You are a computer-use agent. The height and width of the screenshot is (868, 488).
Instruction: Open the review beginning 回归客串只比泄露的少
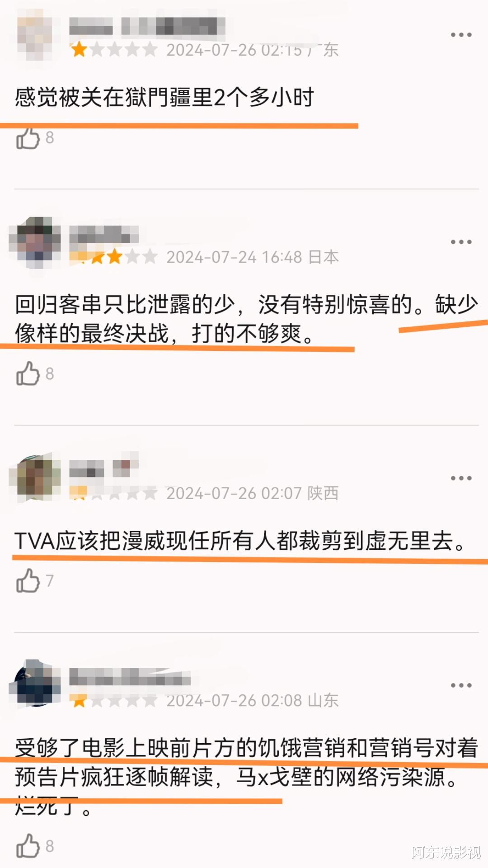pyautogui.click(x=246, y=319)
